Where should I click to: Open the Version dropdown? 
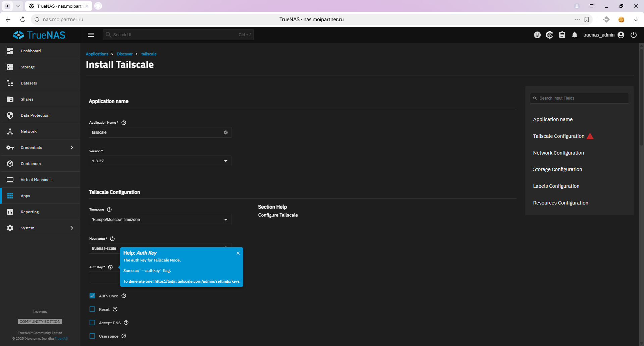click(x=160, y=161)
